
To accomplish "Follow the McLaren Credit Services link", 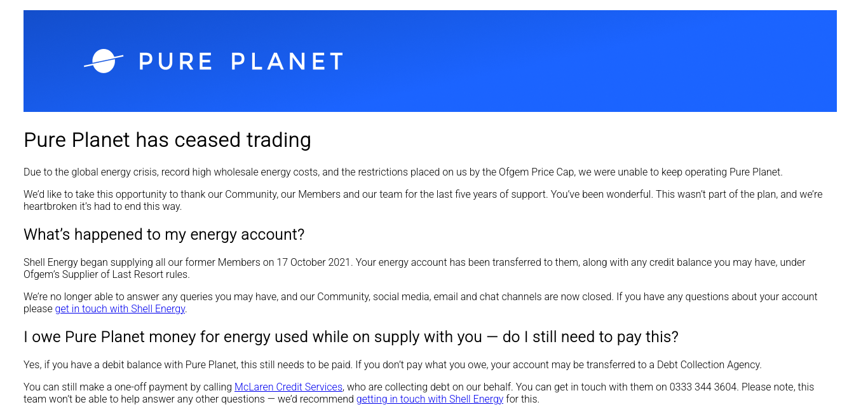I will [288, 387].
